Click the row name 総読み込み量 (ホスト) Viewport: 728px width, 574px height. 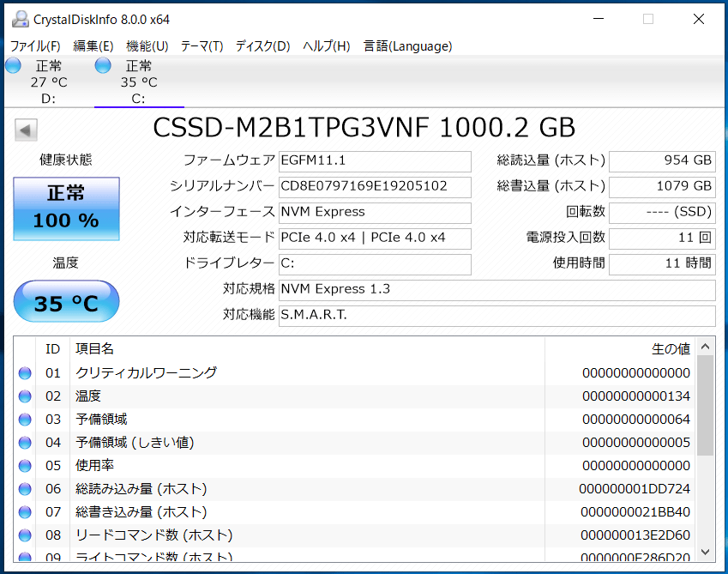pyautogui.click(x=141, y=489)
